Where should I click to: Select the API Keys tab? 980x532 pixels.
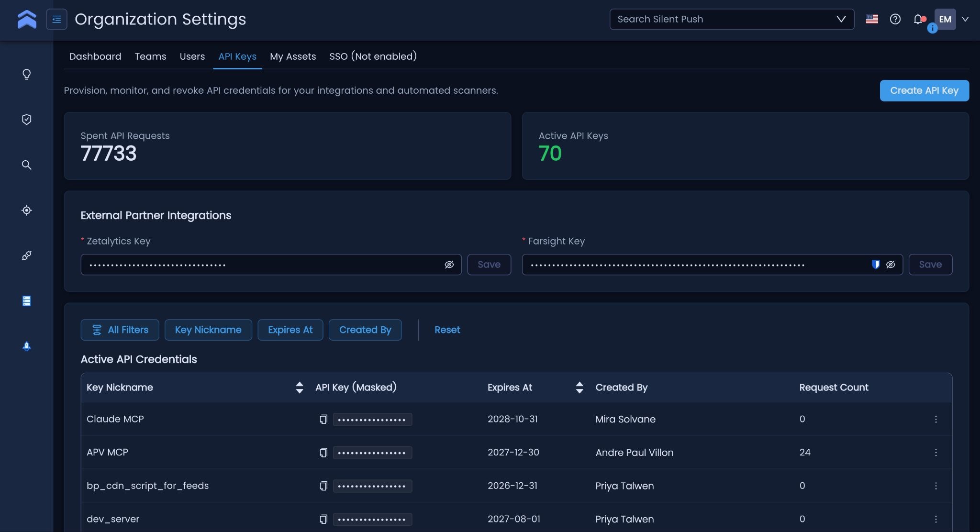click(x=237, y=56)
